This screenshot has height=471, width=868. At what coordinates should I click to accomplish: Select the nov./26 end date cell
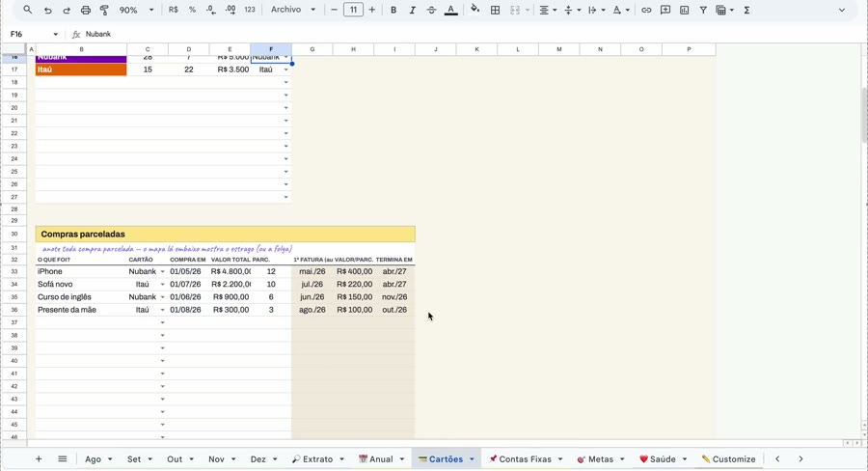[x=394, y=297]
